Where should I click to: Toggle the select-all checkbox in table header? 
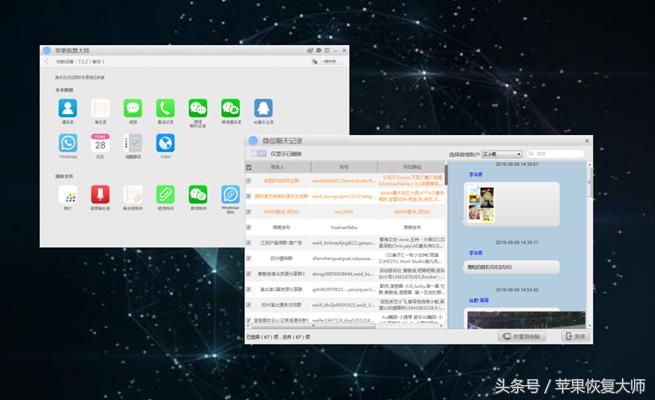pyautogui.click(x=249, y=167)
